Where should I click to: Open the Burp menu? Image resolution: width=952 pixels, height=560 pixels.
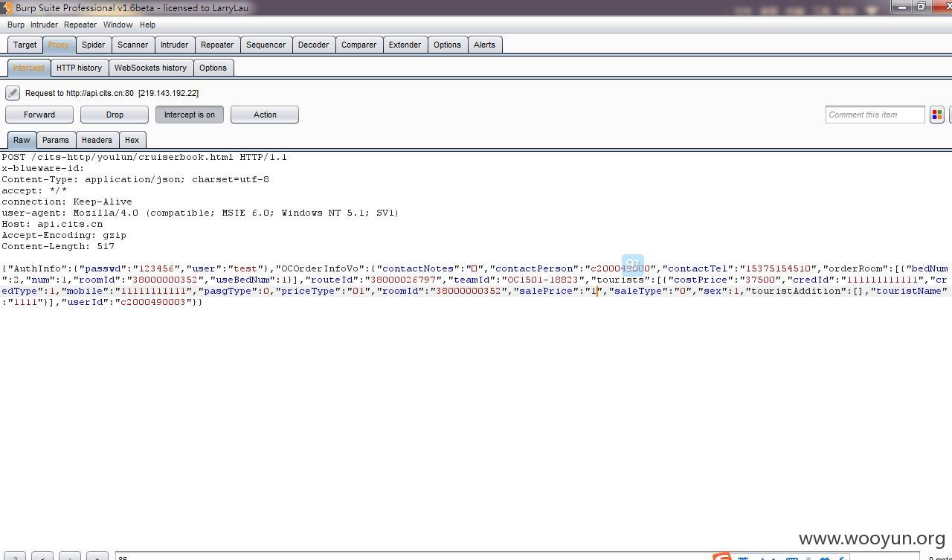click(16, 25)
